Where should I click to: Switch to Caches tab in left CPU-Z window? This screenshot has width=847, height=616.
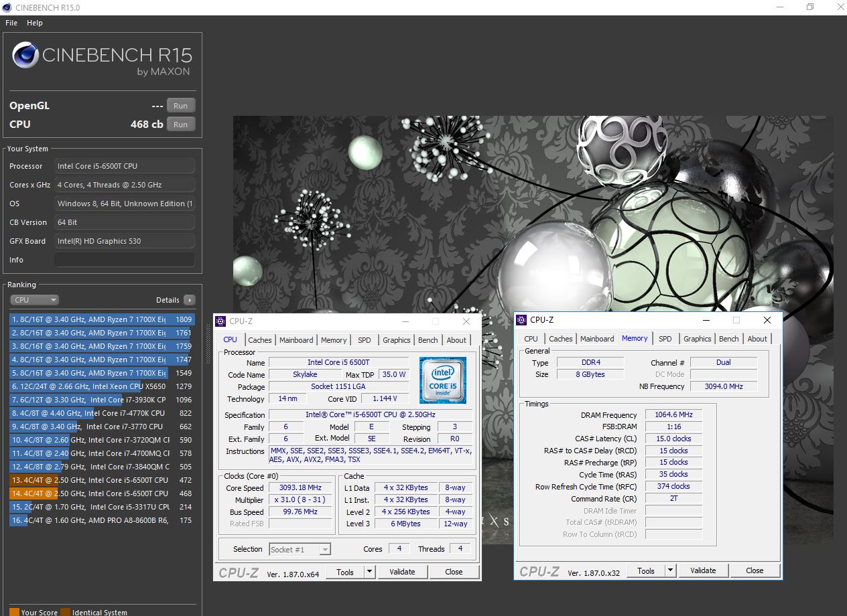click(x=260, y=340)
